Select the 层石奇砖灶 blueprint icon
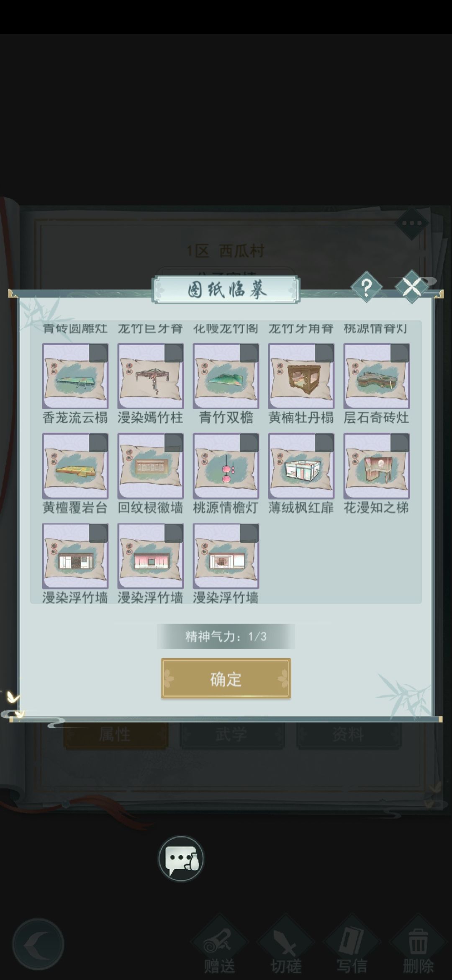452x980 pixels. click(377, 376)
